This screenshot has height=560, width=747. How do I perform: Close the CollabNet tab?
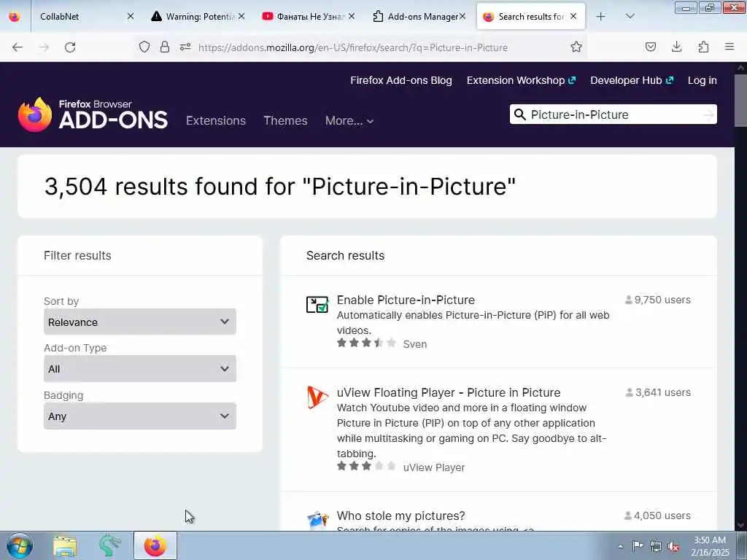(131, 17)
